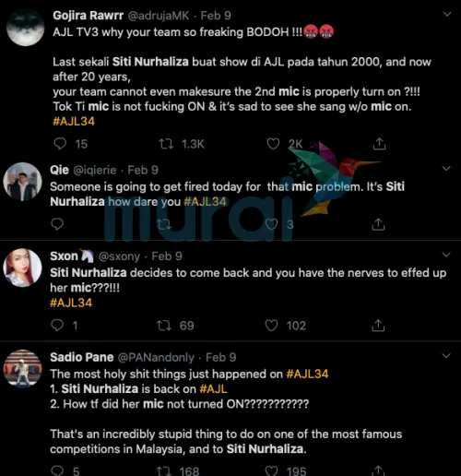
Task: Open the #AJL34 hashtag in Gojira Rawrr's tweet
Action: (74, 121)
